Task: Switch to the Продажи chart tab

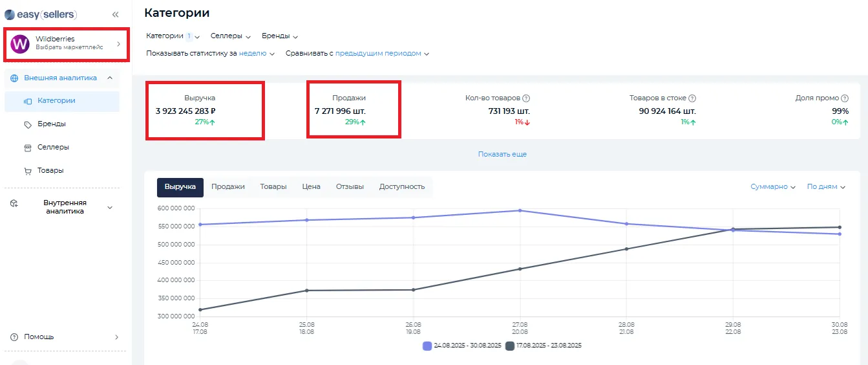Action: click(x=228, y=186)
